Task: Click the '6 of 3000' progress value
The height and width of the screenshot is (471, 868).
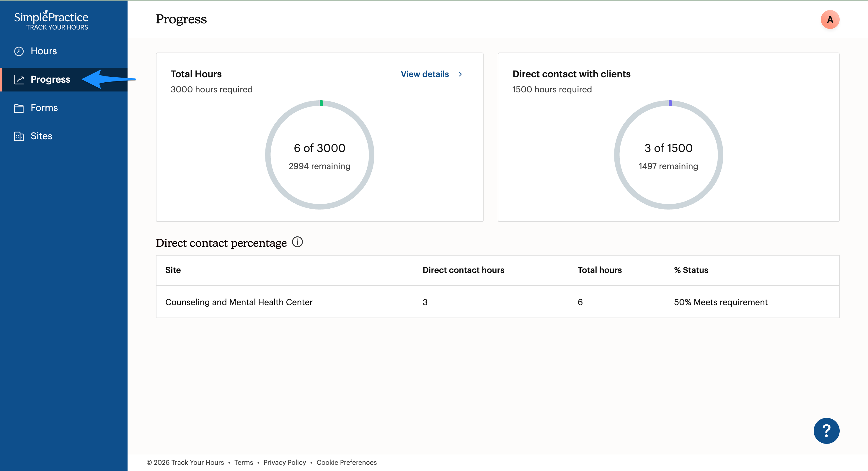Action: (x=319, y=148)
